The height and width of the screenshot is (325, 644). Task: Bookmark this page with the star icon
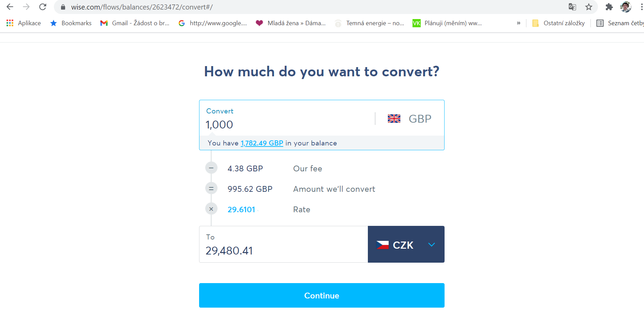(589, 7)
